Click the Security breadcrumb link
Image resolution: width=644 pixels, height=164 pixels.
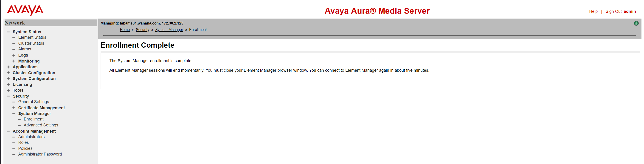click(x=142, y=30)
